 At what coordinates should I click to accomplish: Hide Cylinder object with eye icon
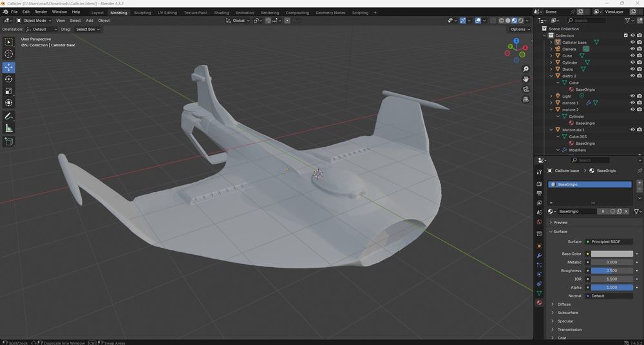pyautogui.click(x=632, y=62)
